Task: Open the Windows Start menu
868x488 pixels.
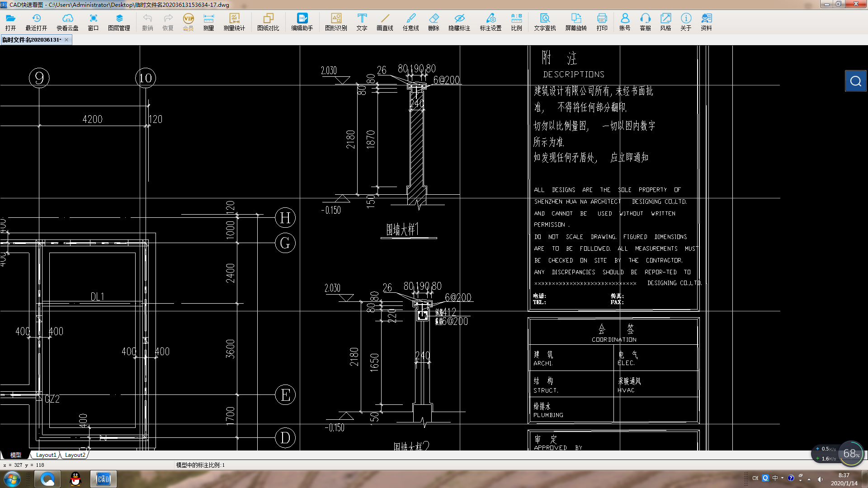Action: pyautogui.click(x=12, y=479)
